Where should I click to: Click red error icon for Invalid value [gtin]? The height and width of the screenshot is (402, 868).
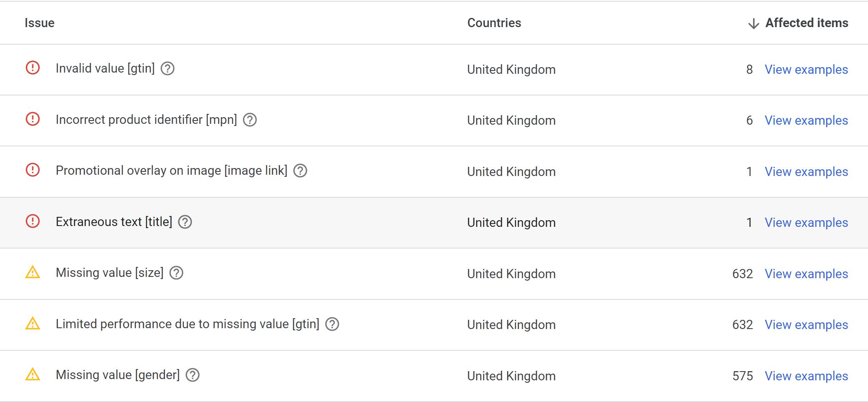pos(33,68)
